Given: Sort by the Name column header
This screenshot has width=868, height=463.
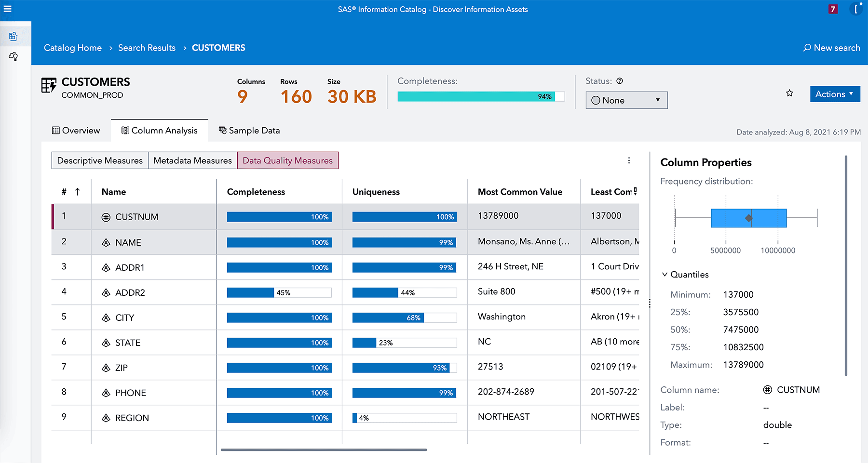Looking at the screenshot, I should click(114, 192).
